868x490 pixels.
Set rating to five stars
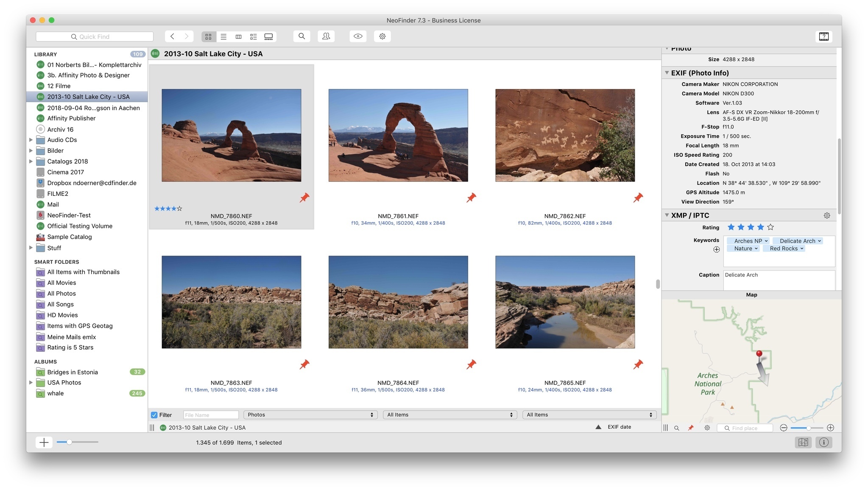point(770,228)
